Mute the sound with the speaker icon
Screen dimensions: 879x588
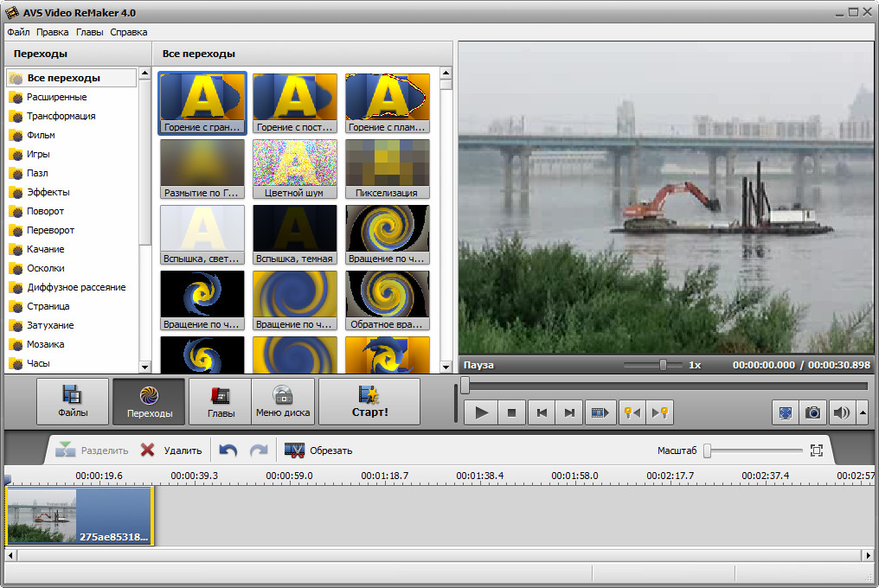pos(841,412)
